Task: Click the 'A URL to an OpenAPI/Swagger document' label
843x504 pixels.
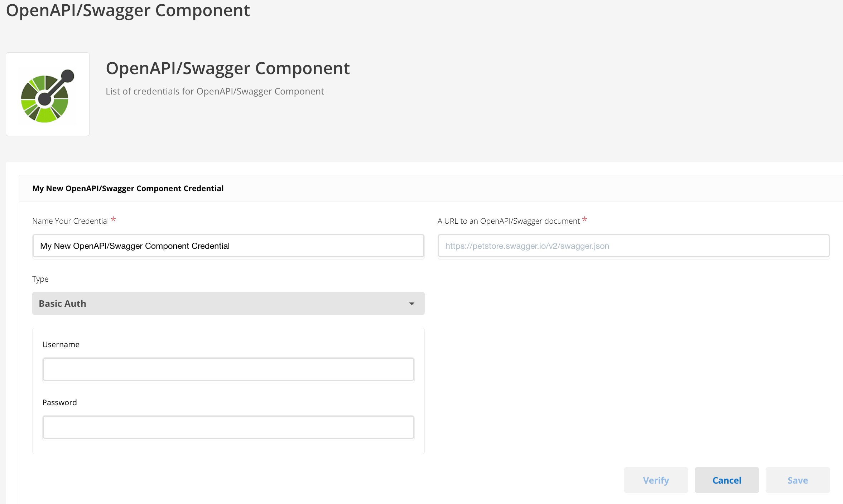Action: click(x=509, y=221)
